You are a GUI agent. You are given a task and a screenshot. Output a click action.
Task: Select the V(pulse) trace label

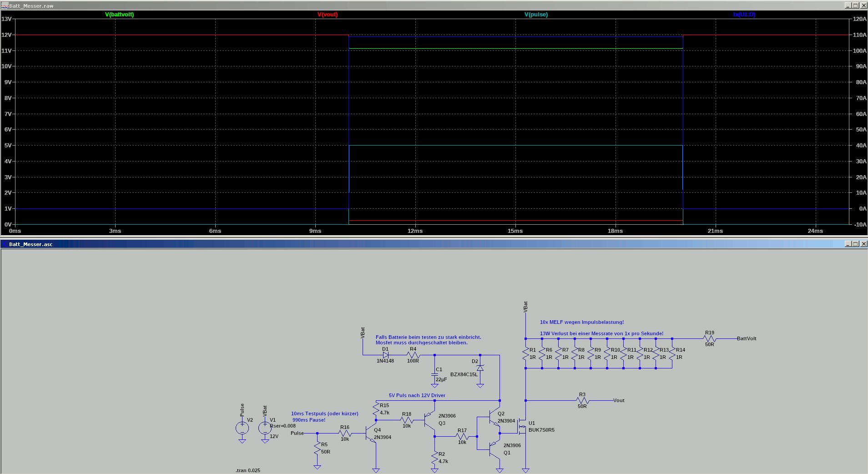click(x=536, y=15)
